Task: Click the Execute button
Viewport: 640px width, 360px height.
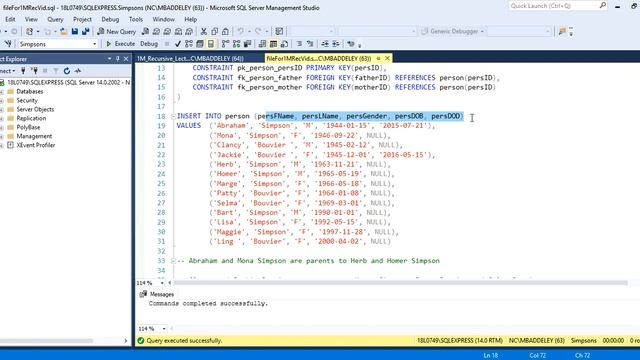Action: [120, 44]
